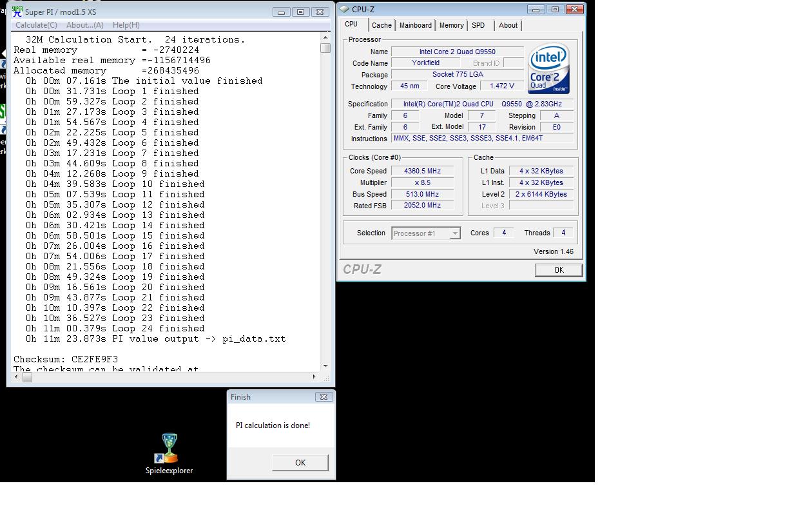Switch to the Memory tab
This screenshot has width=812, height=508.
coord(451,25)
